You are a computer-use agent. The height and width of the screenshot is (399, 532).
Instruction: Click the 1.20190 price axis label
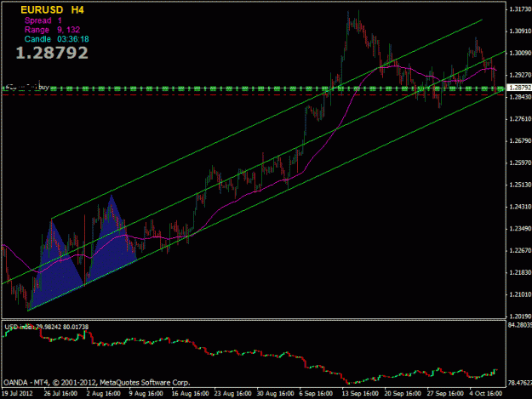click(x=520, y=316)
